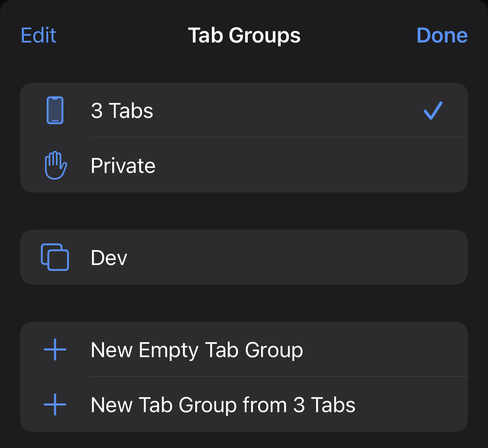Click empty right side of Dev row

click(313, 258)
